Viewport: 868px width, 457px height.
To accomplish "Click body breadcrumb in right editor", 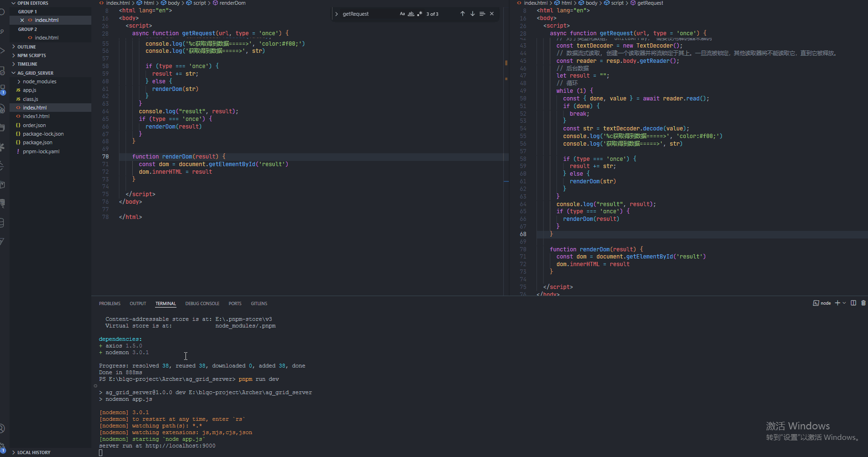I will click(591, 3).
